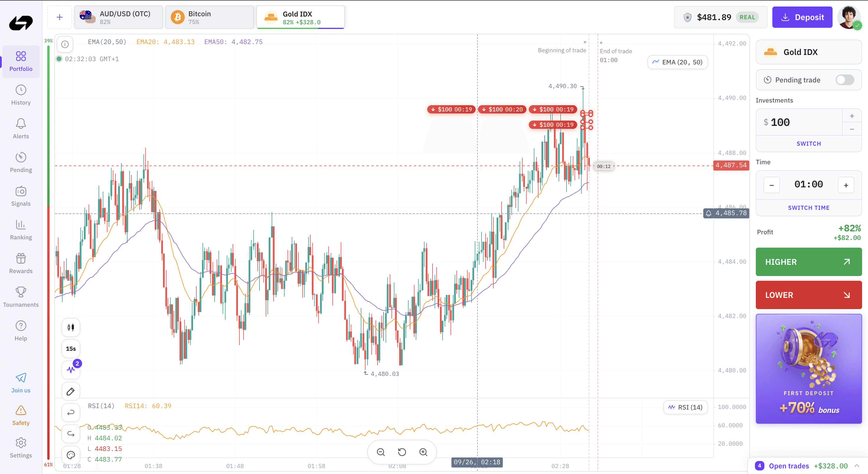Add a new asset tab

60,17
